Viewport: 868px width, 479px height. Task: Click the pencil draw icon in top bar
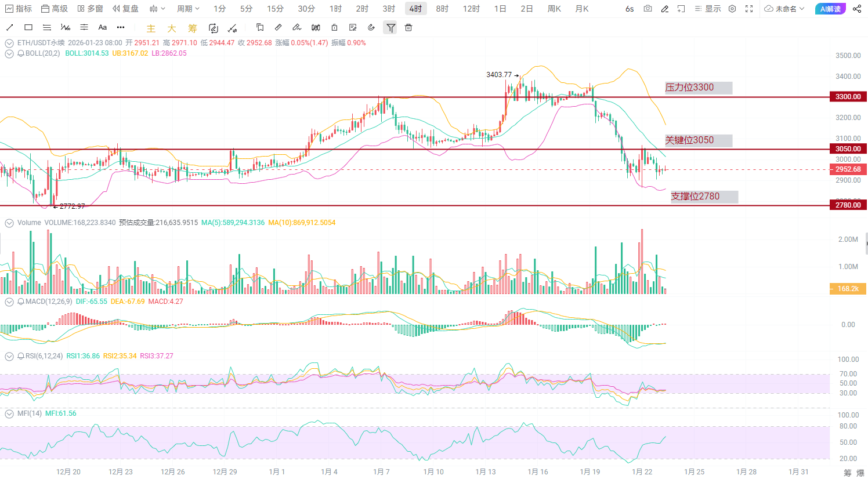[665, 9]
